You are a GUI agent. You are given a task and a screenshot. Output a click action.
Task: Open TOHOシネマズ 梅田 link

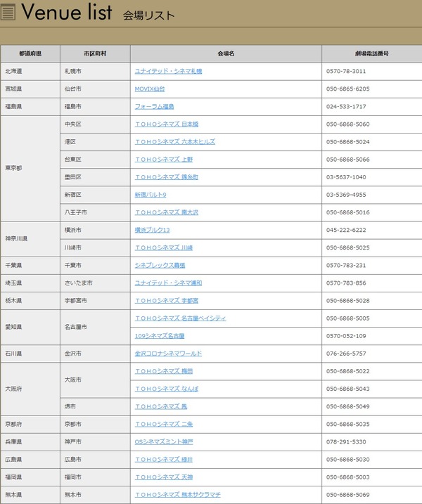point(164,371)
